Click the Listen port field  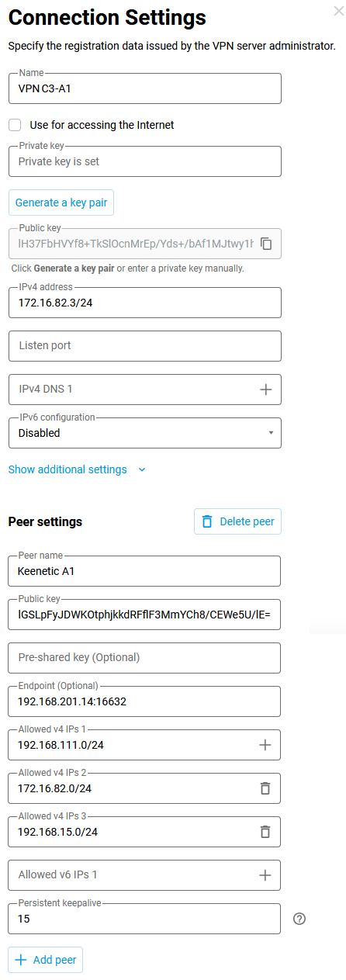pos(145,345)
